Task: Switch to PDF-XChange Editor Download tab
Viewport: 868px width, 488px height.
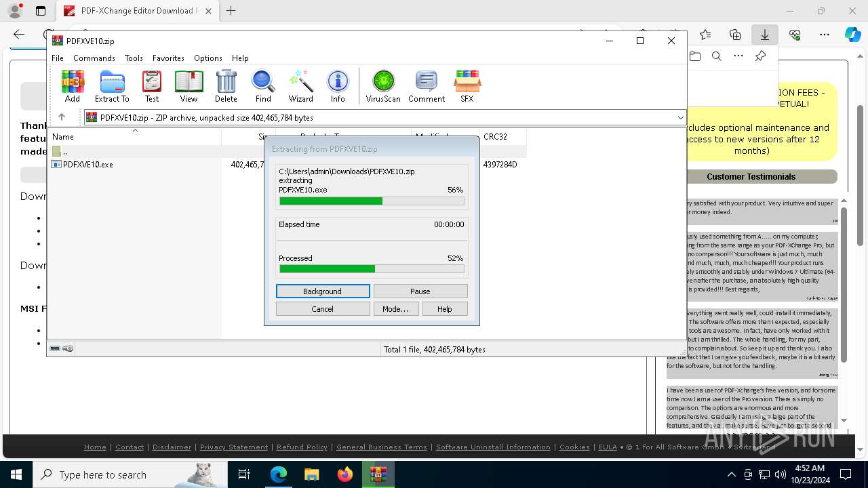Action: (138, 11)
